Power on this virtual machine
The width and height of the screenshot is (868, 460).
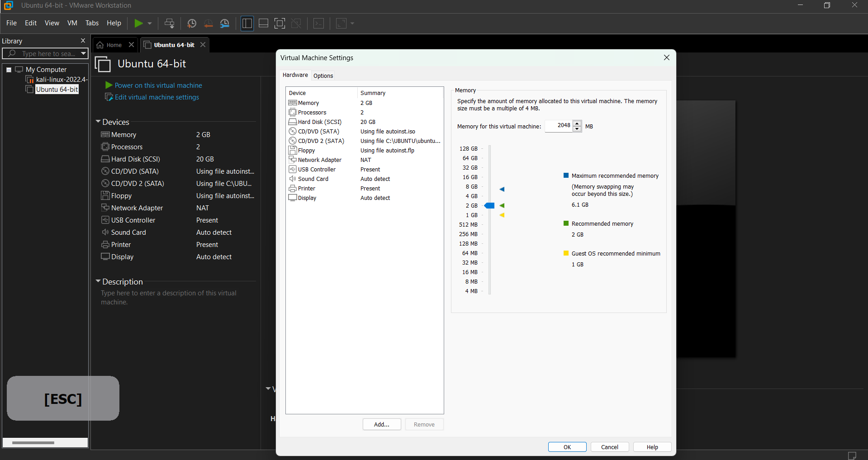(157, 85)
